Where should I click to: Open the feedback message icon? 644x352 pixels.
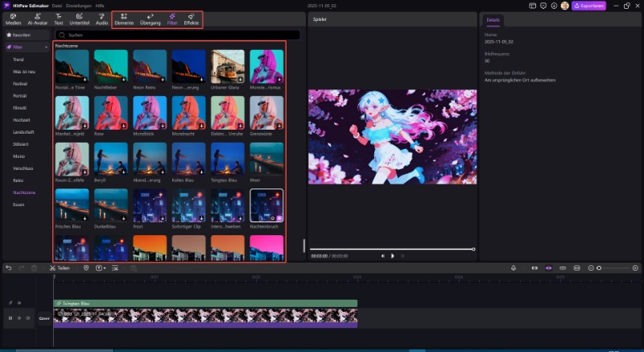543,6
